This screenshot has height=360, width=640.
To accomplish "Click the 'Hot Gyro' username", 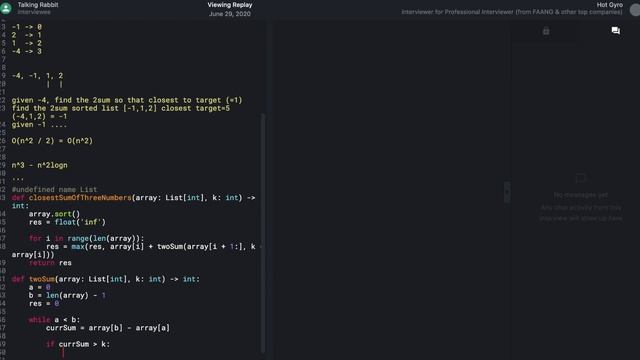I will click(609, 5).
